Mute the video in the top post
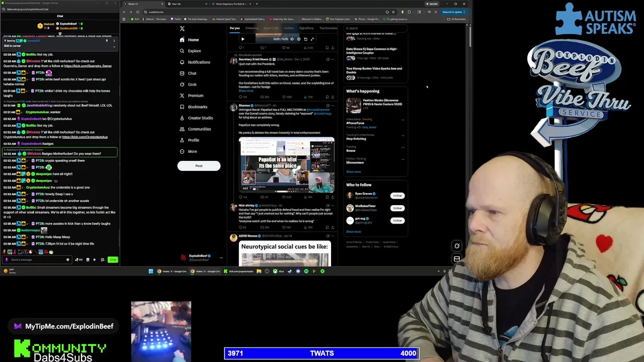 tap(292, 39)
